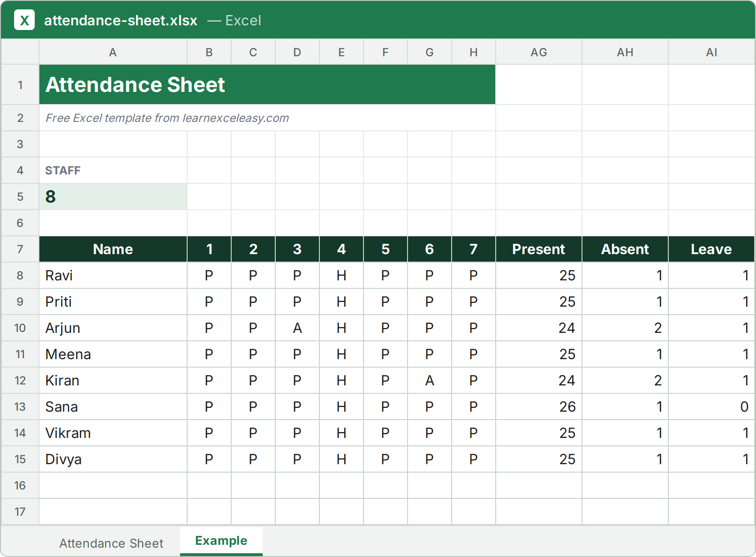Image resolution: width=756 pixels, height=557 pixels.
Task: Select row 1 header
Action: [20, 85]
